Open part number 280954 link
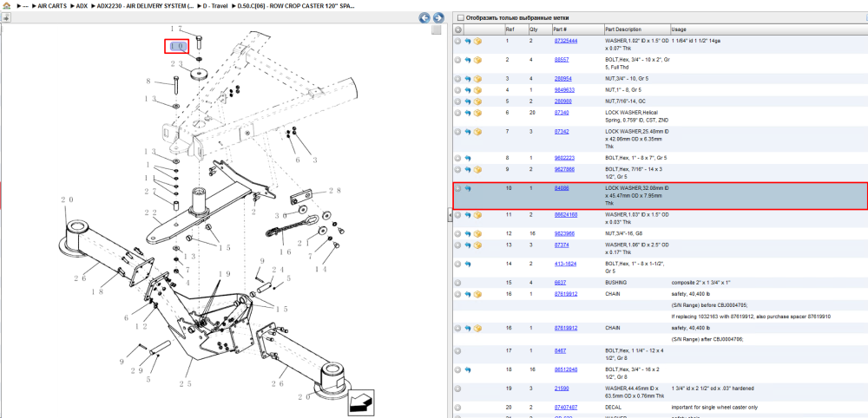The image size is (868, 418). 563,79
